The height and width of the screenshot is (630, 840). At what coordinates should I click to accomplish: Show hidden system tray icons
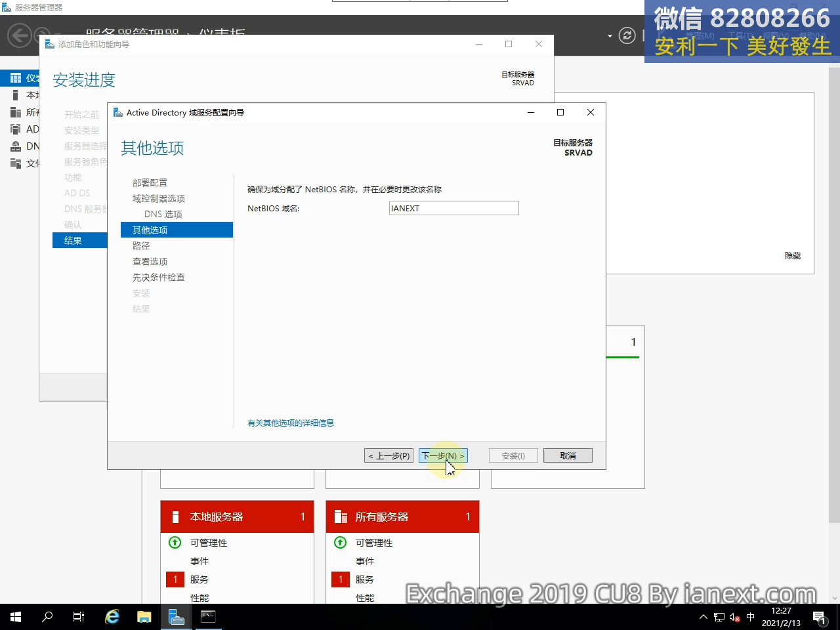coord(703,617)
